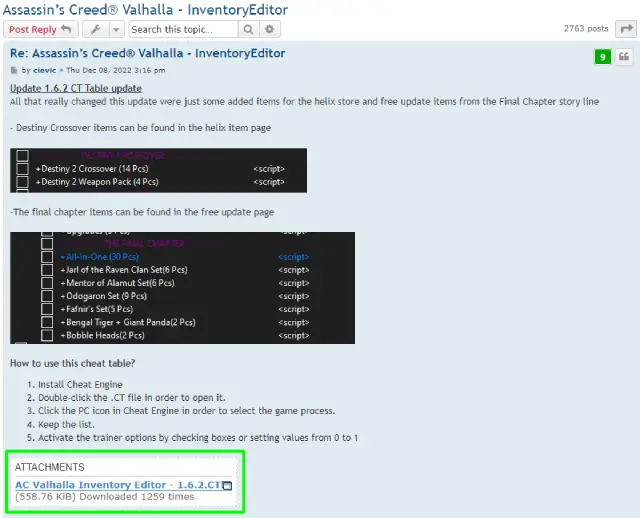Click <script> value beside Destiny 2 Crossover

(x=269, y=169)
